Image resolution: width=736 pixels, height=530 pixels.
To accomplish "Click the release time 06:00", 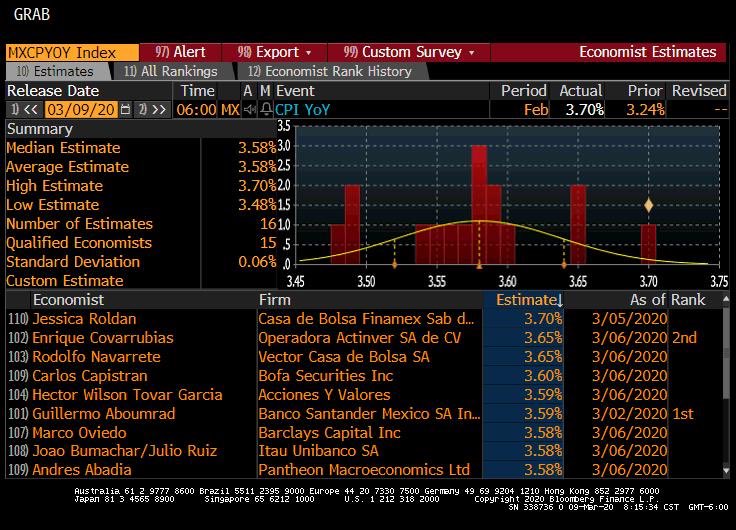I will 196,110.
